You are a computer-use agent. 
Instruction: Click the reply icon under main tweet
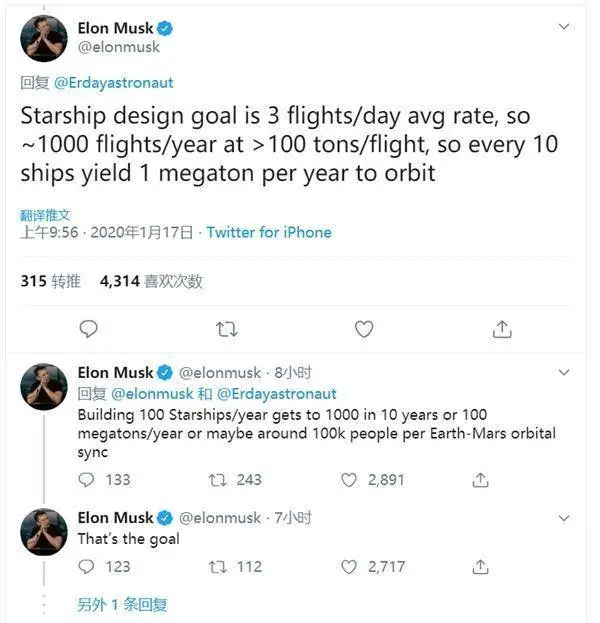[x=88, y=329]
